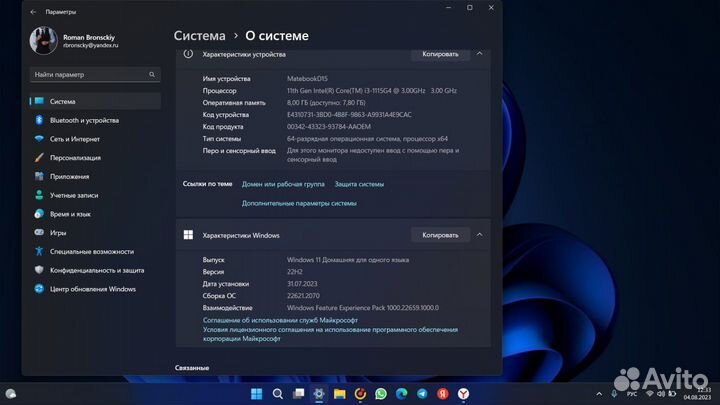Screen dimensions: 720x405
Task: Select Система in the sidebar
Action: coord(95,101)
